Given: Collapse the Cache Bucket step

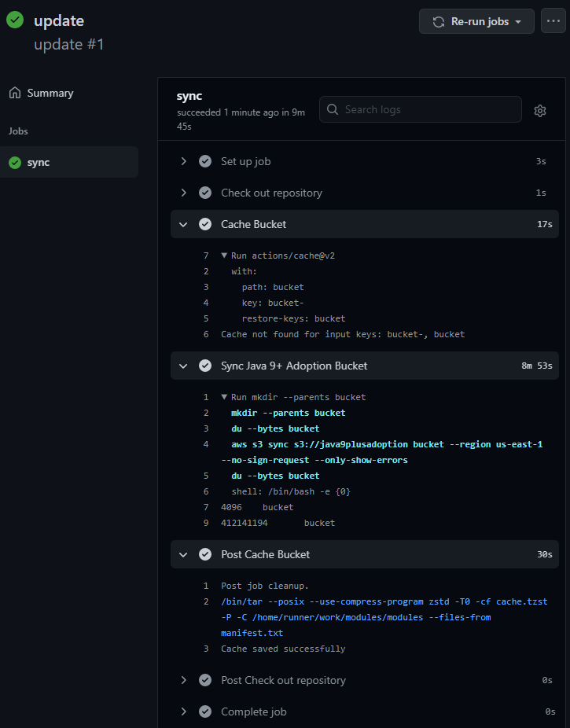Looking at the screenshot, I should tap(183, 224).
